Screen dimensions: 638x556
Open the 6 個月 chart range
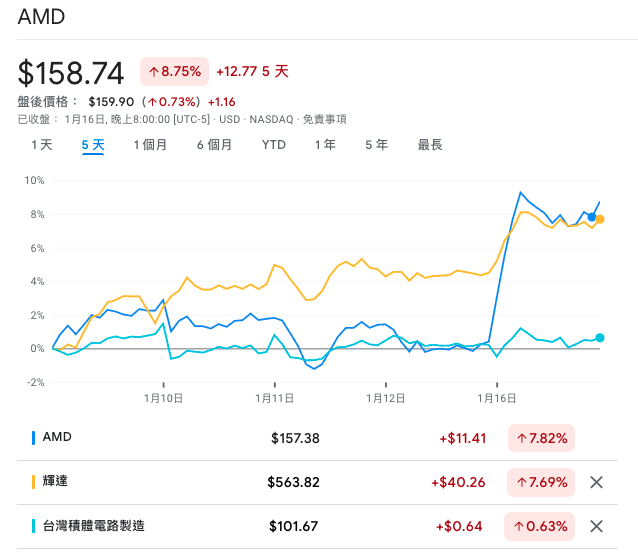coord(214,144)
